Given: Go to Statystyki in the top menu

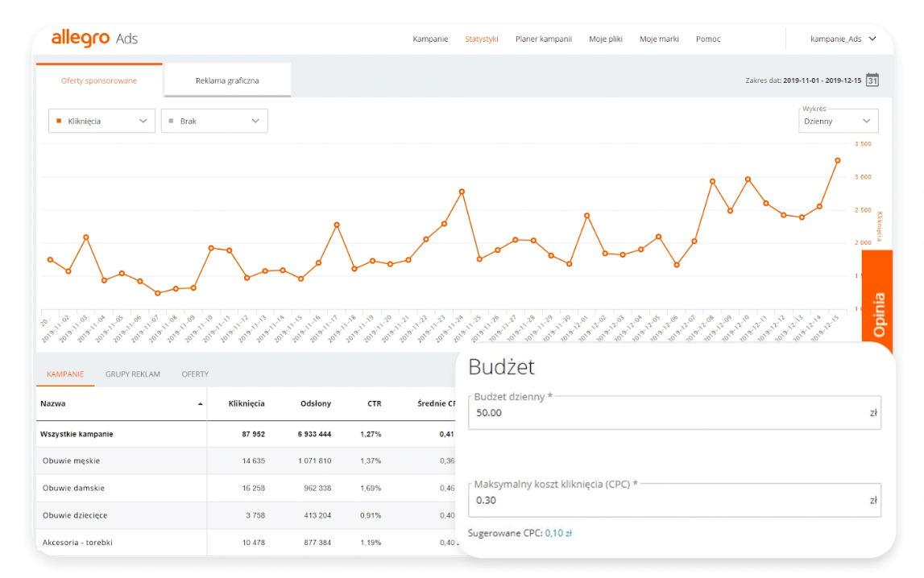Looking at the screenshot, I should click(482, 39).
